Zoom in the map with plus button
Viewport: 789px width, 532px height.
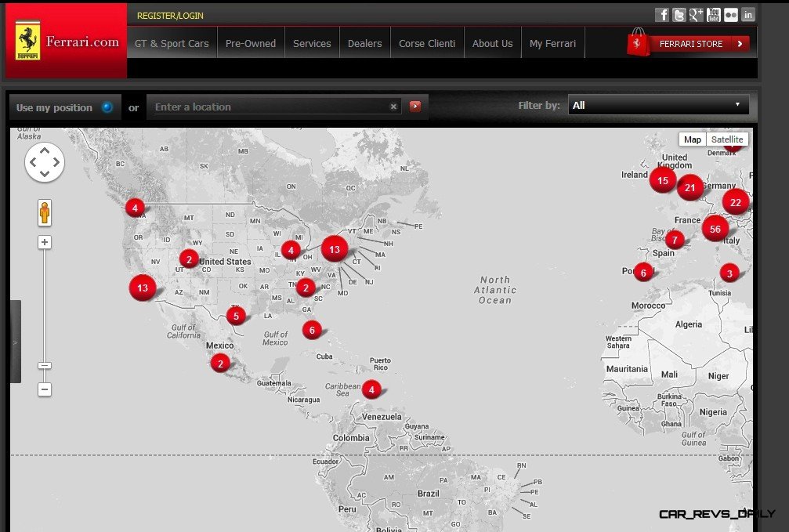click(45, 242)
